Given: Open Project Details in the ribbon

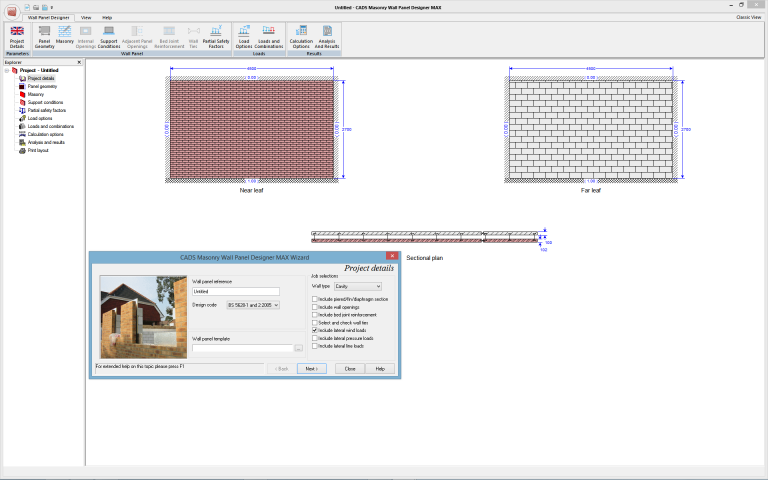Looking at the screenshot, I should (17, 37).
